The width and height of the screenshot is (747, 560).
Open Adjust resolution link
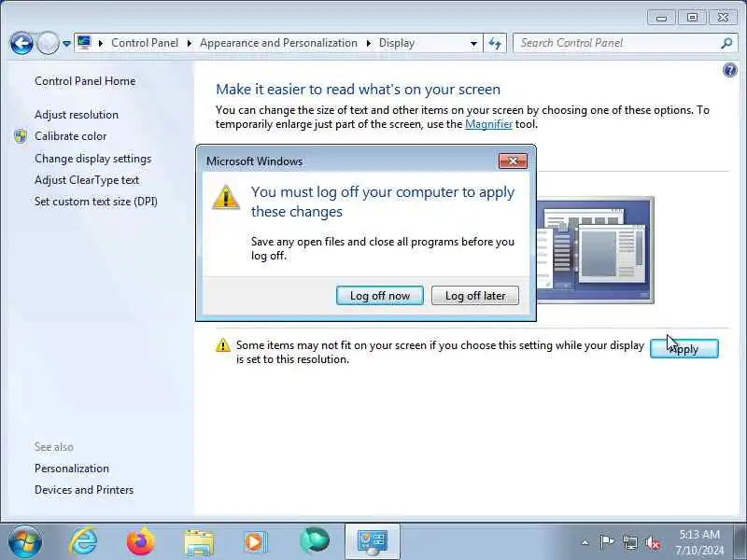[77, 115]
